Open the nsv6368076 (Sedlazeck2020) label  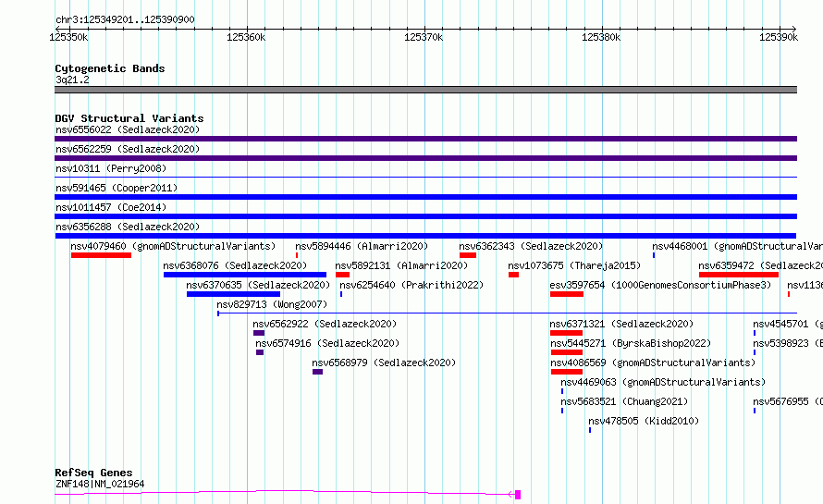click(235, 265)
